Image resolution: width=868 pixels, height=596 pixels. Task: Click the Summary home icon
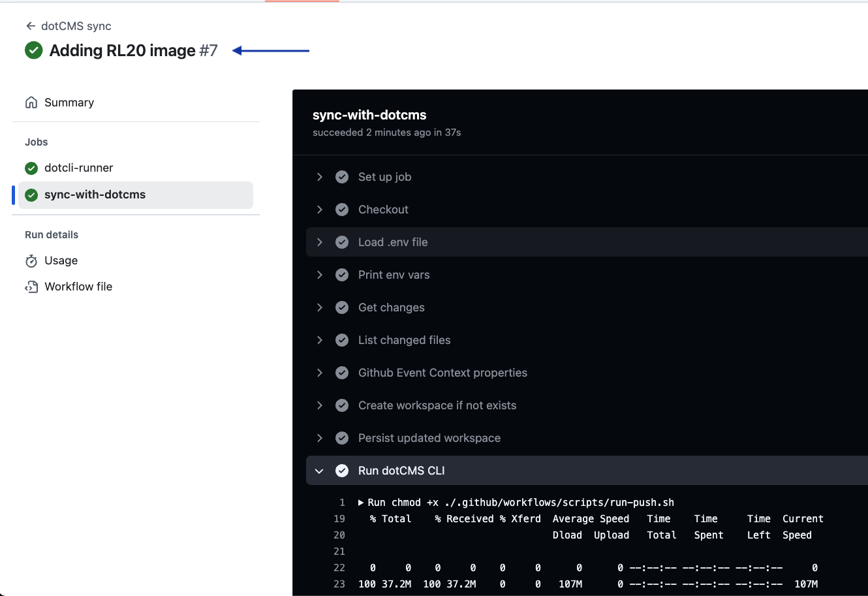pos(31,102)
